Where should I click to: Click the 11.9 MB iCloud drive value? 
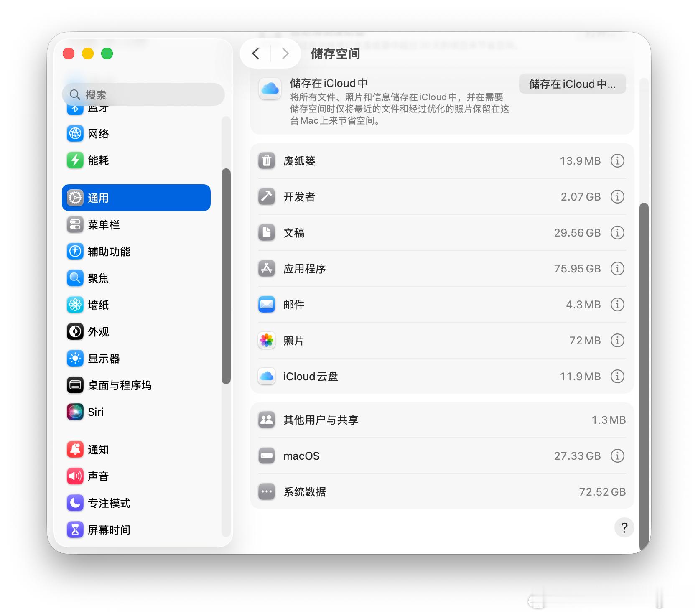tap(580, 377)
